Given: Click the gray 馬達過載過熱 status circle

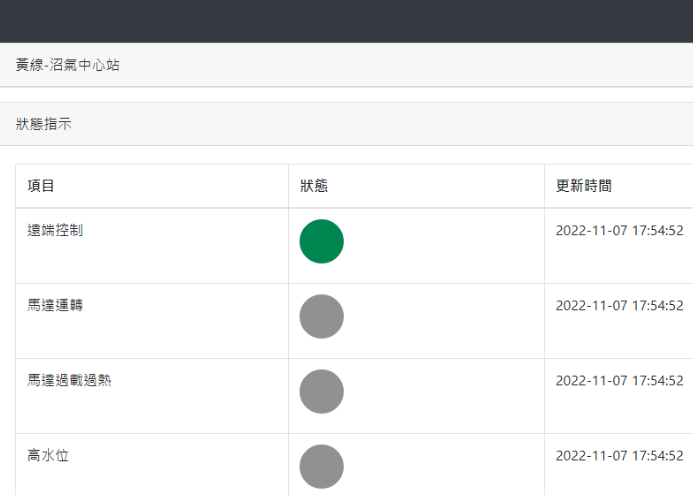Looking at the screenshot, I should pos(321,392).
